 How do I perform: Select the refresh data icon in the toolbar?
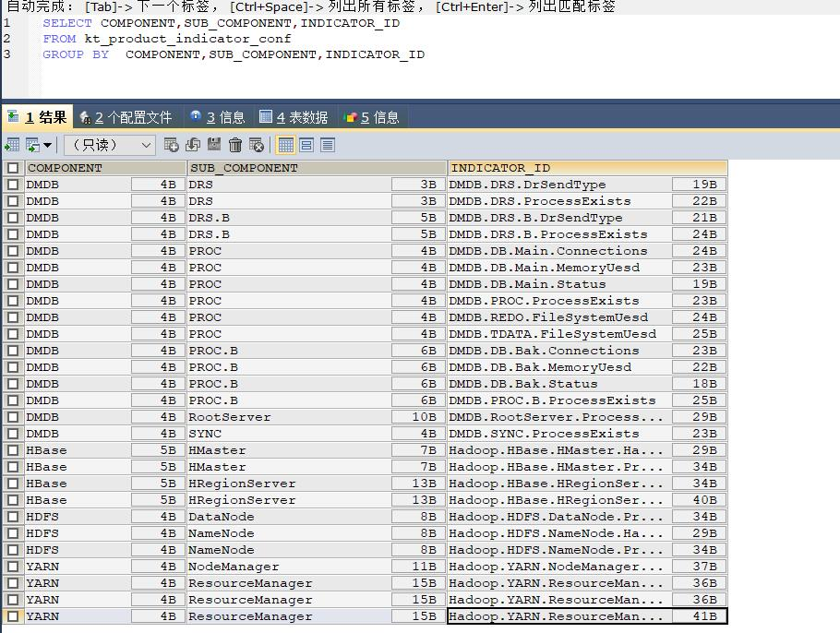click(193, 145)
